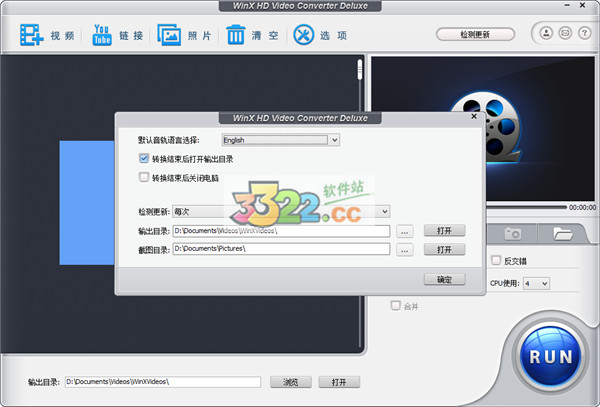
Task: Open the YouTube link downloader icon
Action: tap(102, 35)
